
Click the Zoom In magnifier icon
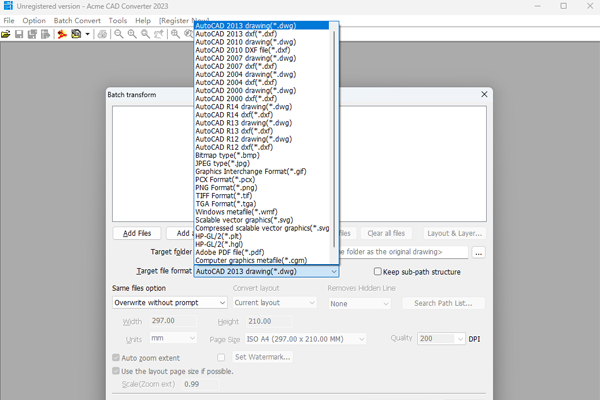pos(132,34)
